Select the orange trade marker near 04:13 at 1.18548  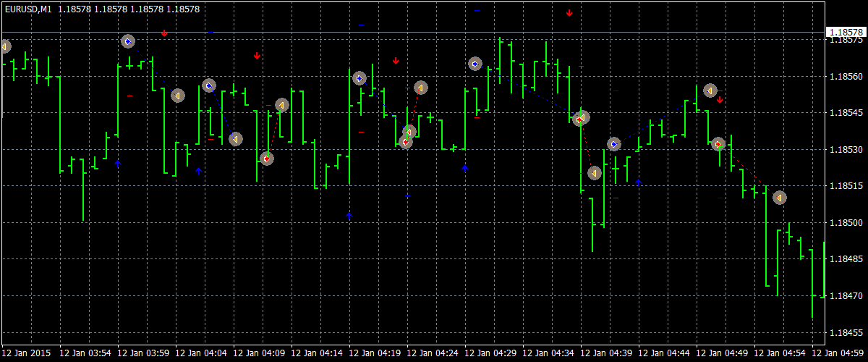pos(282,105)
